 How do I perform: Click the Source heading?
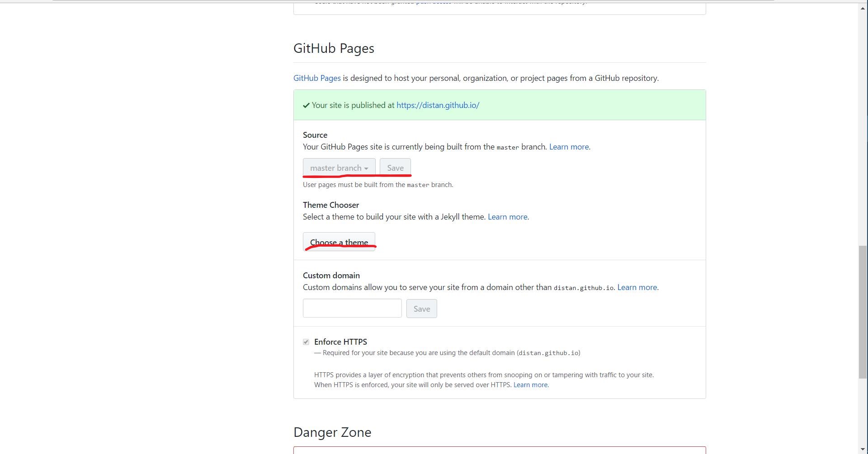click(x=315, y=135)
